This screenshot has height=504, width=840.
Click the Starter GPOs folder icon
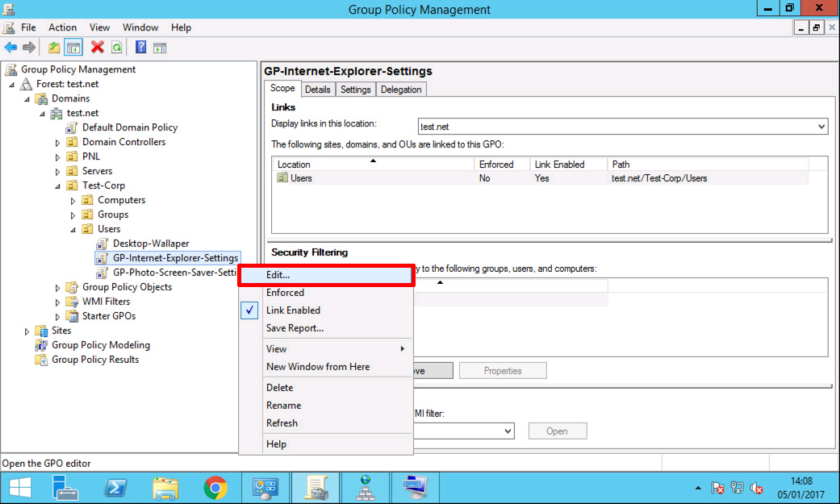pyautogui.click(x=72, y=316)
